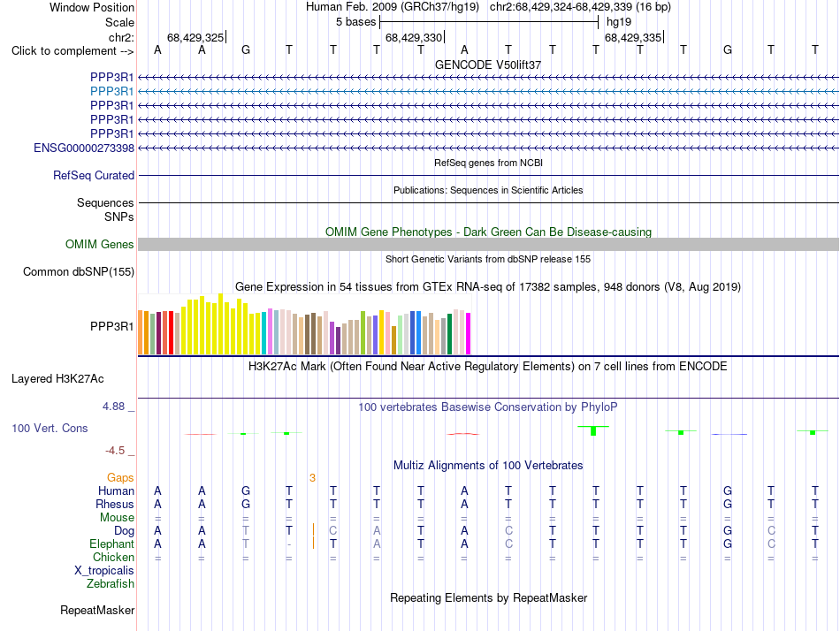This screenshot has width=840, height=631.
Task: Click 'Basewise Conservation by PhyloP' title
Action: [x=488, y=407]
